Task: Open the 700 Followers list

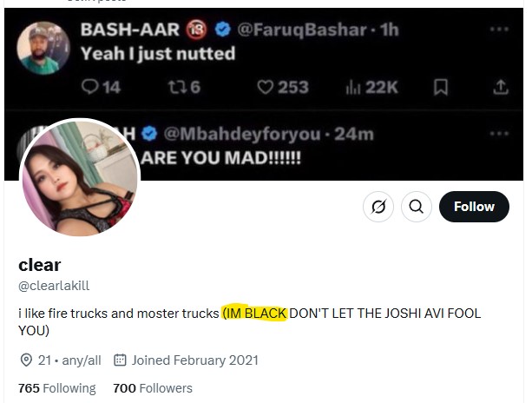Action: tap(153, 388)
